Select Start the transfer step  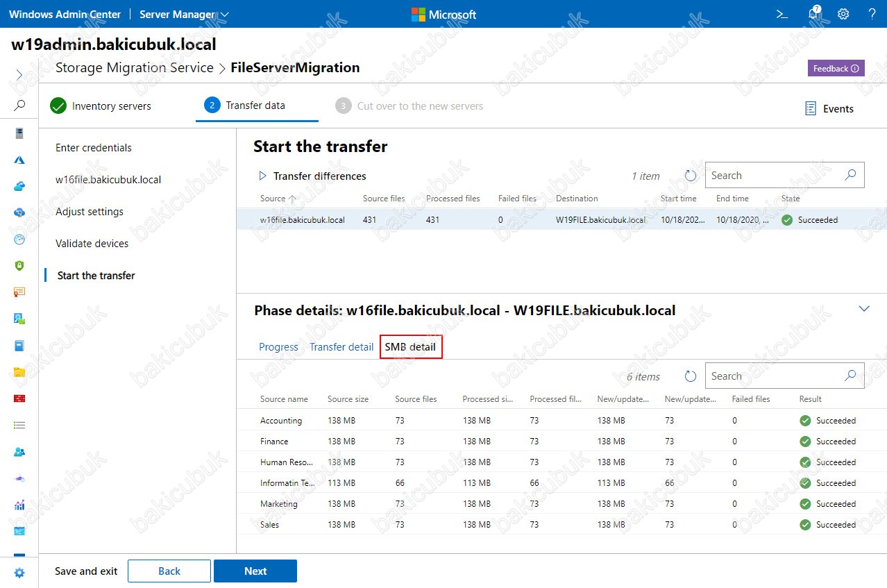(96, 275)
